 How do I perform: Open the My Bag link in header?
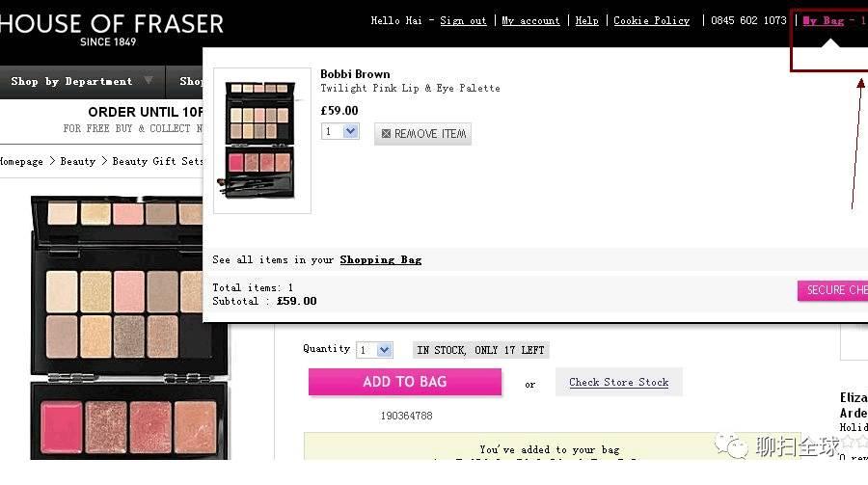[x=824, y=21]
